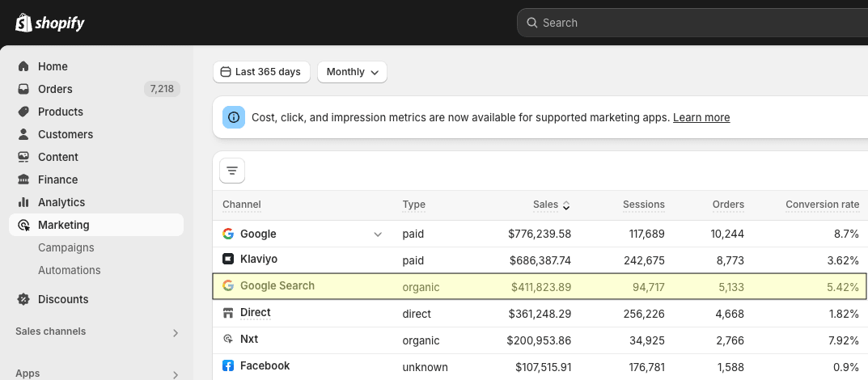Image resolution: width=868 pixels, height=380 pixels.
Task: Sort by Sessions column header
Action: point(644,205)
